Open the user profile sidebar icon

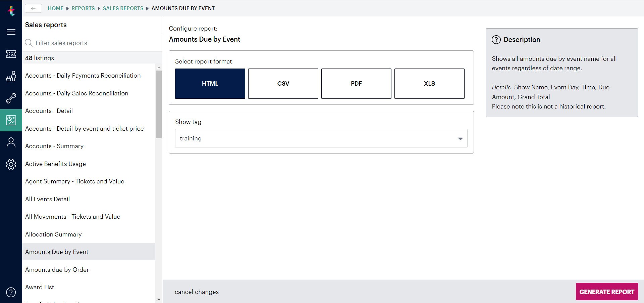coord(11,142)
